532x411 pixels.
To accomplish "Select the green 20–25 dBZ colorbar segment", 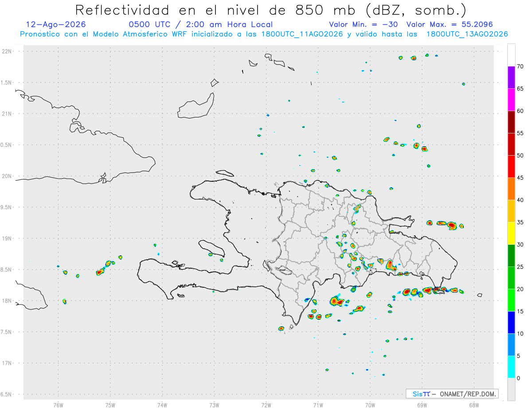I will (x=511, y=278).
